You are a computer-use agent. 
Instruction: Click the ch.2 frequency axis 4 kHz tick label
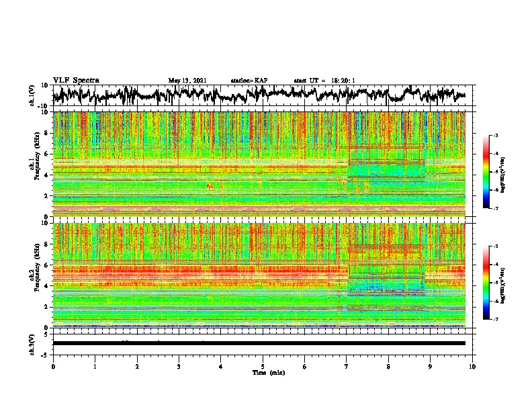(x=48, y=286)
